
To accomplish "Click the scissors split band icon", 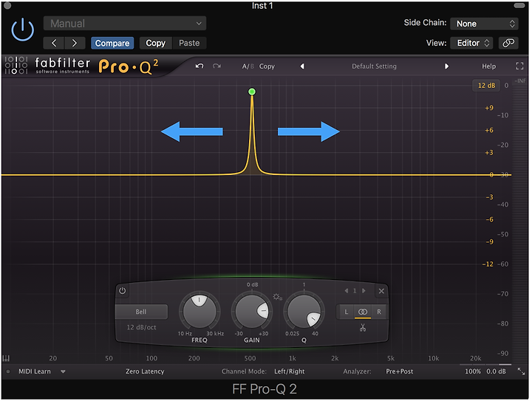I will coord(363,328).
